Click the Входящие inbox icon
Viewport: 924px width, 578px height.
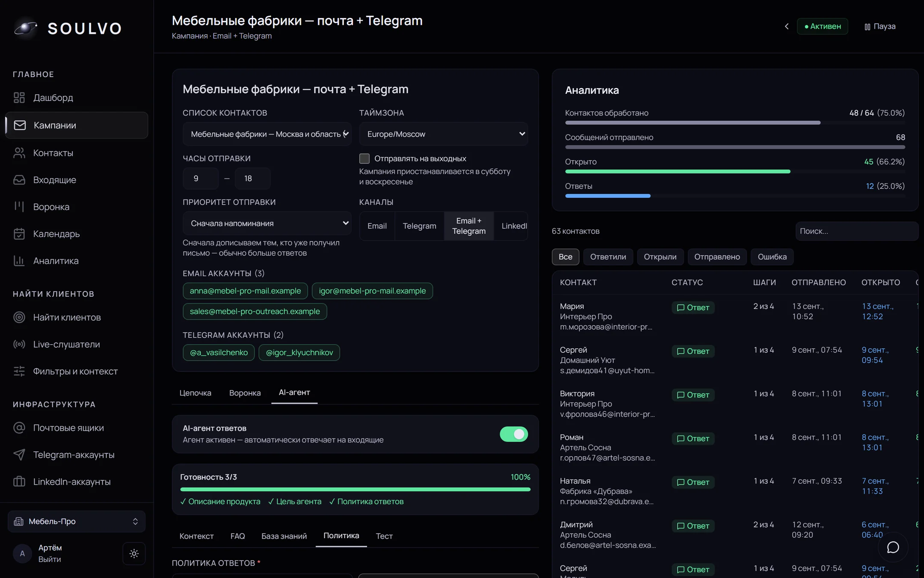click(19, 180)
